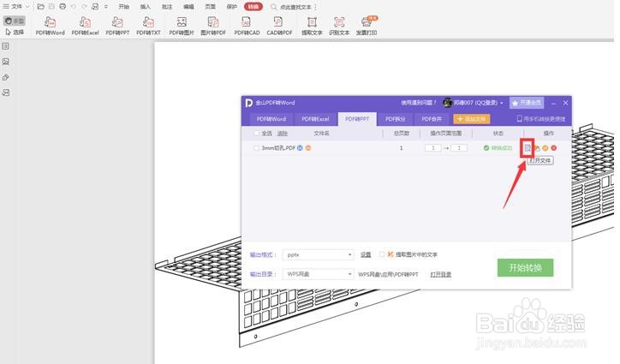Screen dimensions: 620x364
Task: Switch to the 编辑 ribbon tab
Action: coord(189,7)
